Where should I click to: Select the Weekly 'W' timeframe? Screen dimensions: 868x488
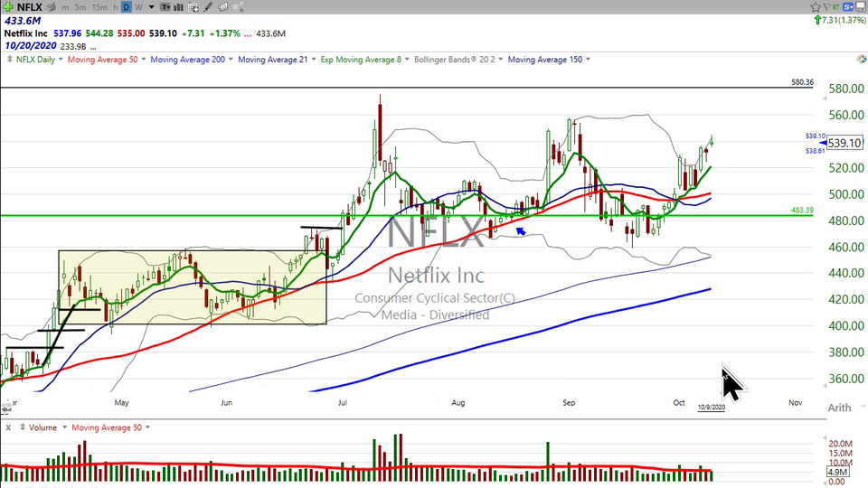(x=138, y=7)
